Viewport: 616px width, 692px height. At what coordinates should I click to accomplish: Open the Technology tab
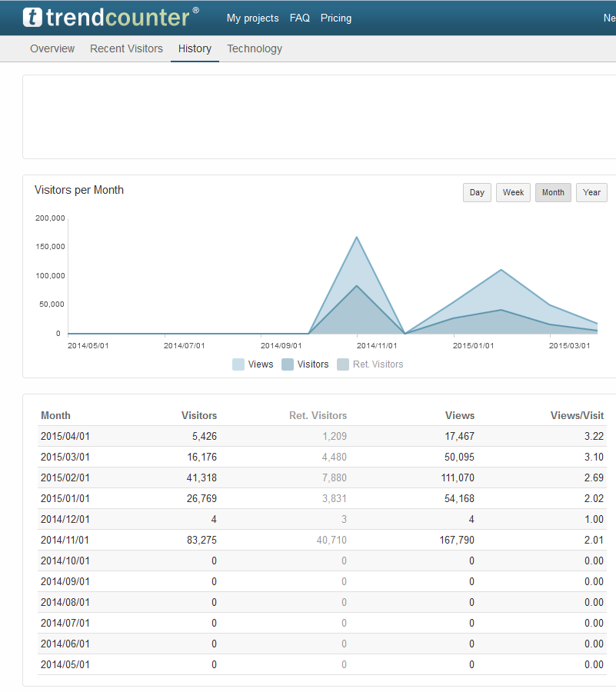pos(255,48)
